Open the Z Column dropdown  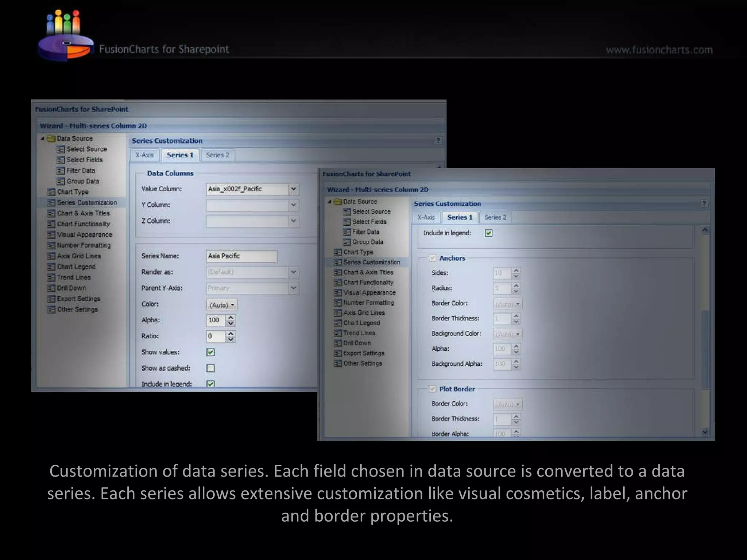coord(294,221)
